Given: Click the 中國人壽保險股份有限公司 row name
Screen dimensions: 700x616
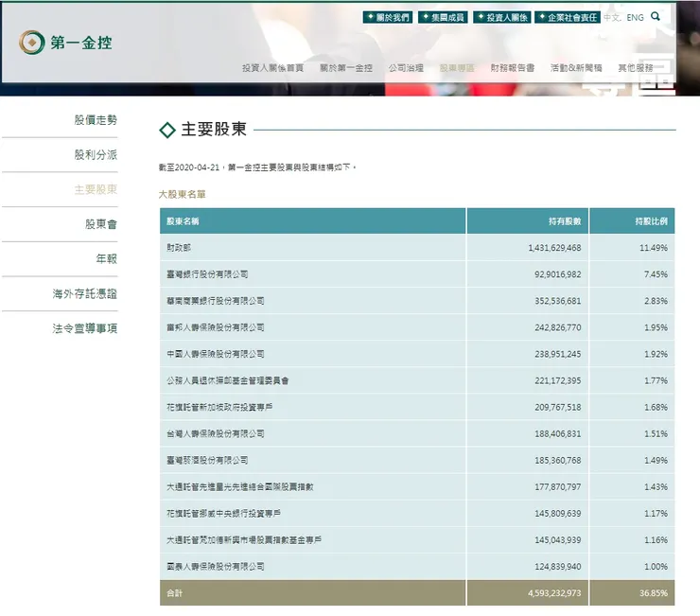Looking at the screenshot, I should (x=215, y=354).
